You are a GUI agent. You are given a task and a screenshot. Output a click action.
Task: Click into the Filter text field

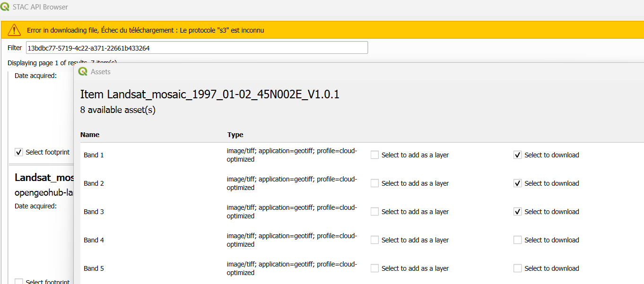click(x=197, y=48)
